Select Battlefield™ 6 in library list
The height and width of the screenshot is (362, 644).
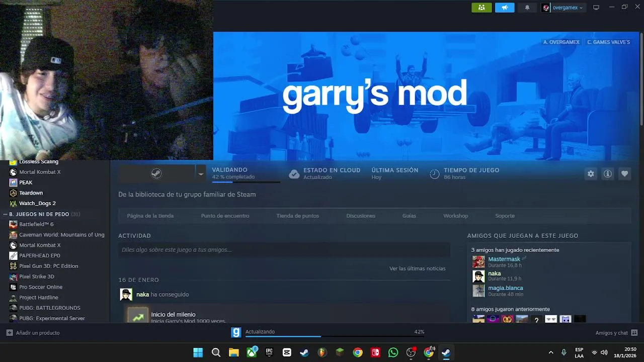[x=36, y=224]
